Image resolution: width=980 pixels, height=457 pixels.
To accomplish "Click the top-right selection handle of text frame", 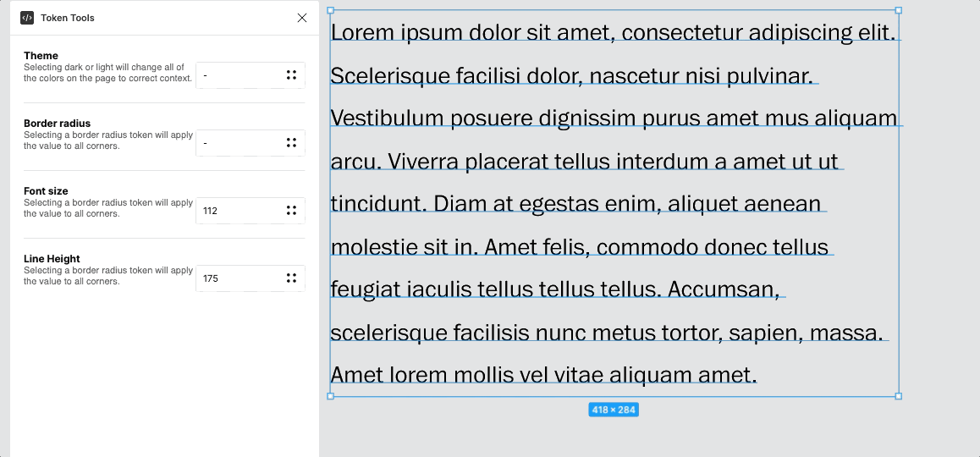I will click(x=899, y=11).
